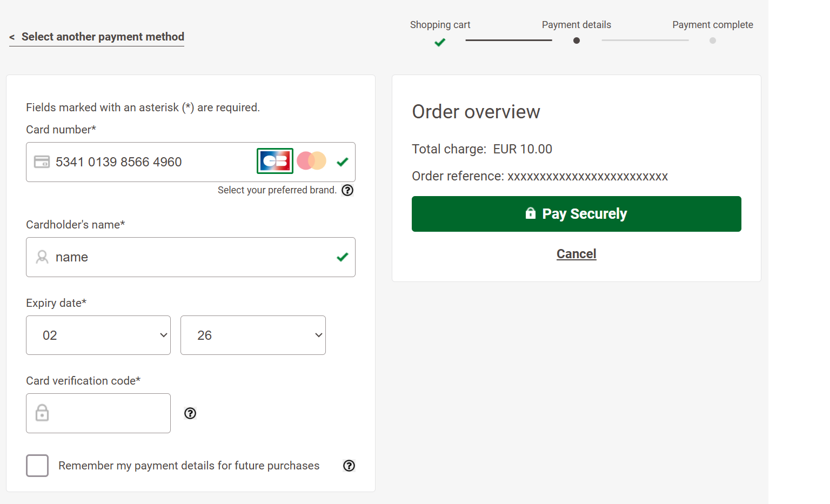Image resolution: width=830 pixels, height=504 pixels.
Task: Click the Pay Securely button
Action: 576,213
